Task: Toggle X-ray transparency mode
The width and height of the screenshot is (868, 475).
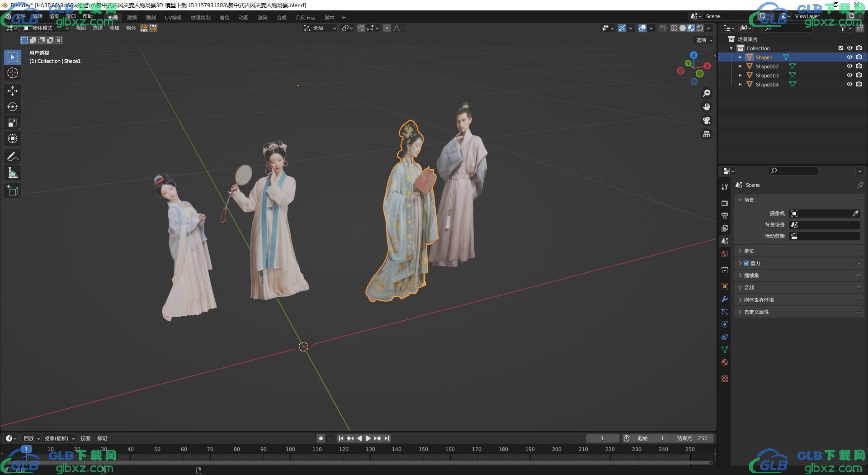Action: (662, 28)
